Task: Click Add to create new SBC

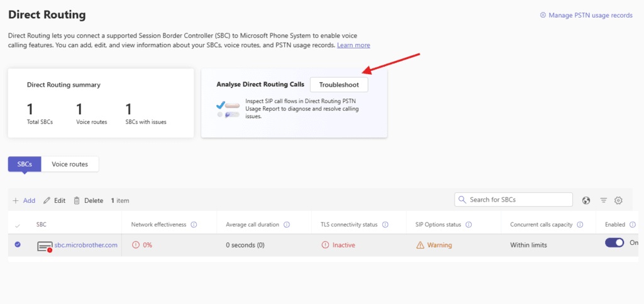Action: pos(24,200)
